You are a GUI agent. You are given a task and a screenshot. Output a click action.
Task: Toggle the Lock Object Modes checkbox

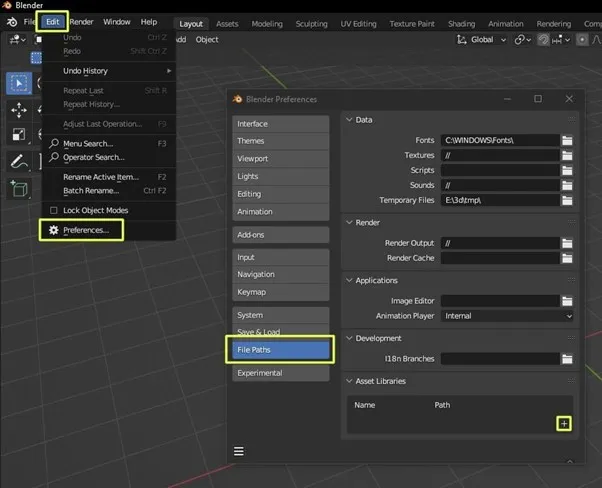tap(54, 210)
